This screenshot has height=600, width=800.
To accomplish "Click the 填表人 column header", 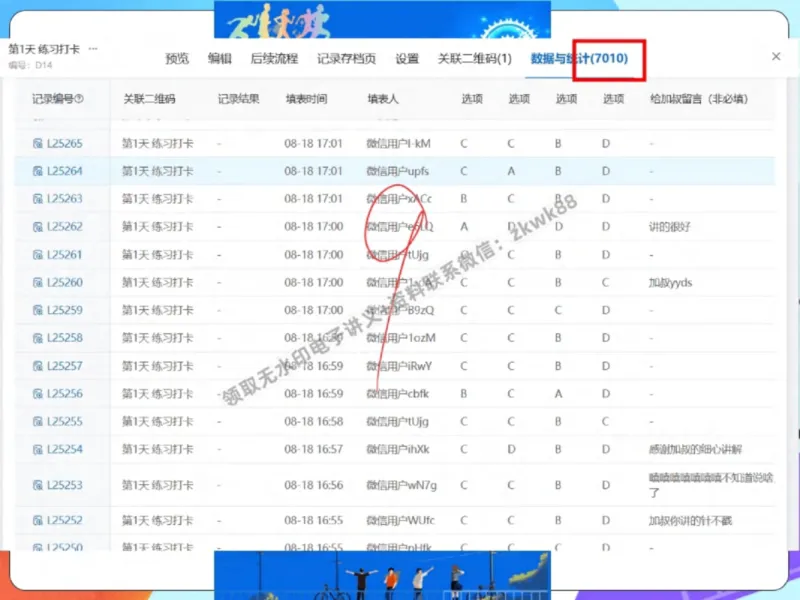I will (x=383, y=99).
